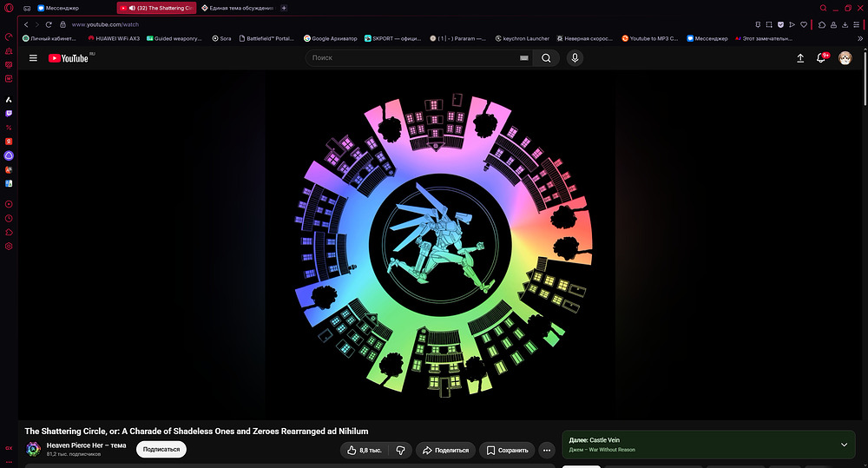
Task: View site security padlock info
Action: point(63,24)
